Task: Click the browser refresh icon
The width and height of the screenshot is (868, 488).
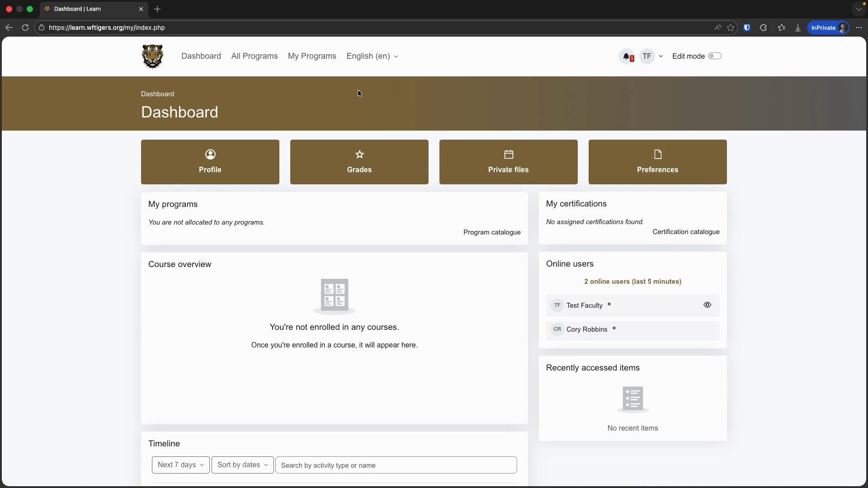Action: (x=25, y=28)
